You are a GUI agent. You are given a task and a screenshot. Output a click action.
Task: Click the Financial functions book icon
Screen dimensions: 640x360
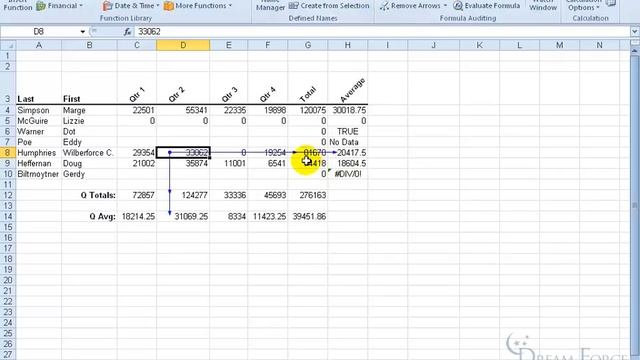click(41, 6)
